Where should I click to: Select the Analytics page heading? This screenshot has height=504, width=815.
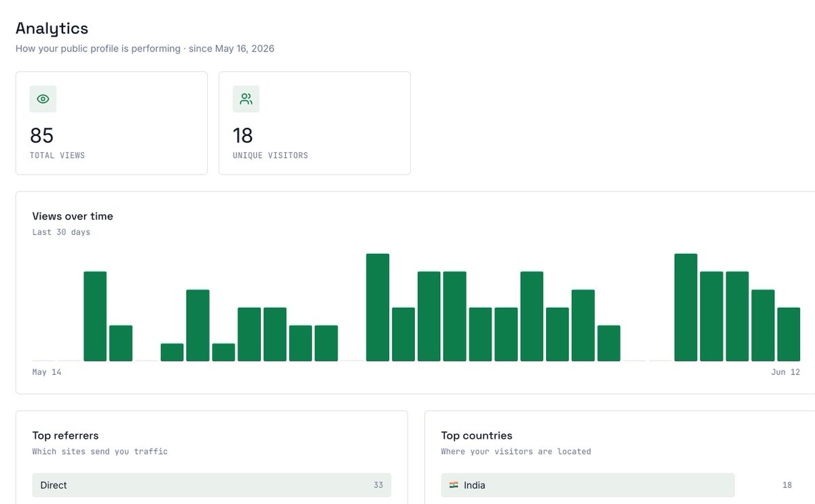coord(52,29)
